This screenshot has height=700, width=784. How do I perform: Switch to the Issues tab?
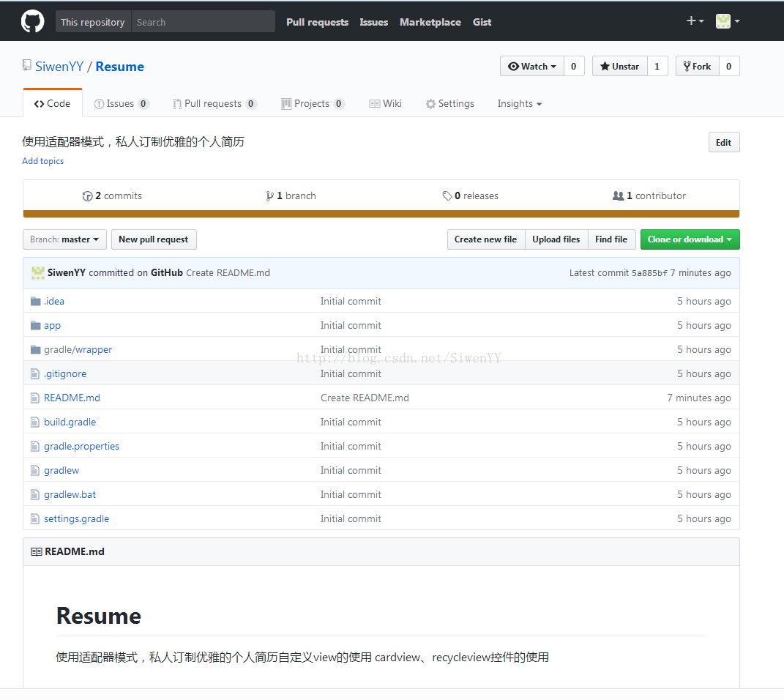pos(122,103)
